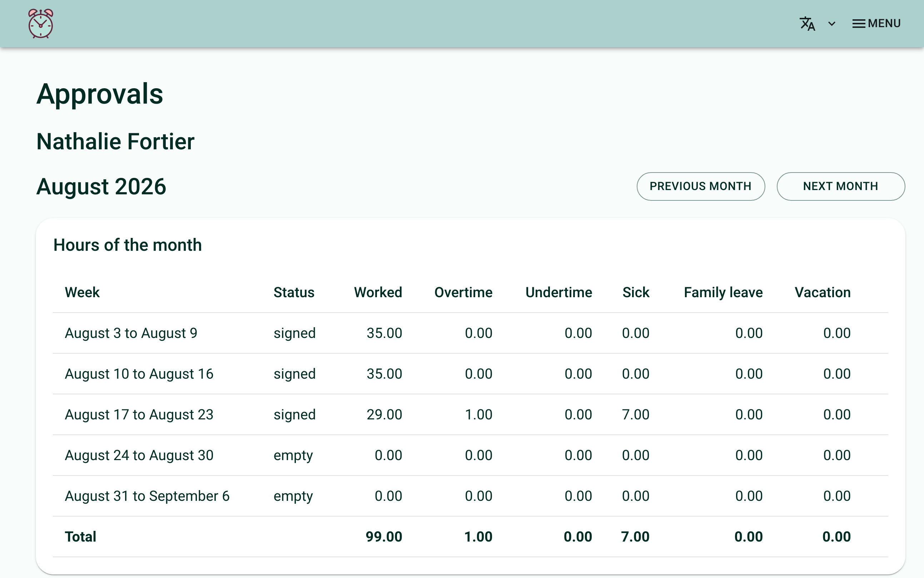The image size is (924, 578).
Task: Click undertime 0.00 for August 3 week
Action: pyautogui.click(x=578, y=333)
